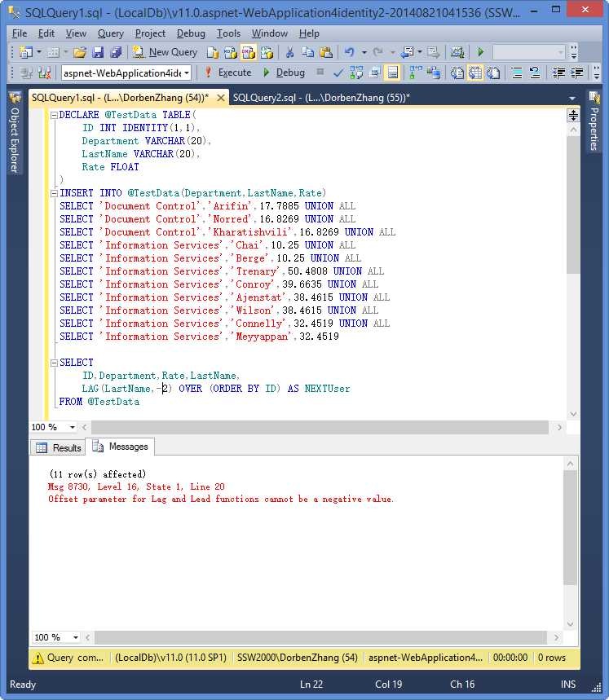Open a file with the folder icon
This screenshot has width=609, height=700.
(80, 52)
